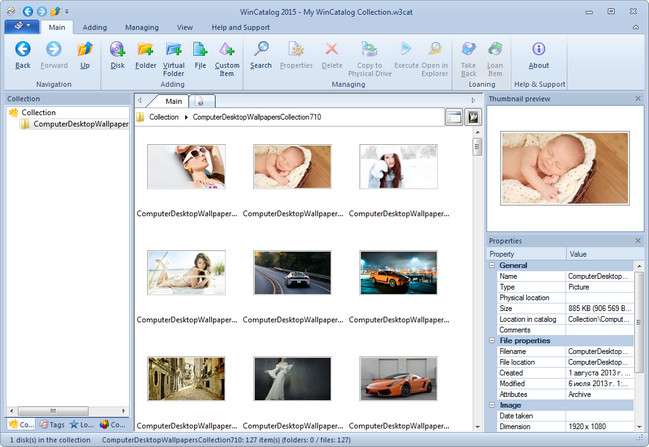
Task: Open the Help and Support tab
Action: 241,27
